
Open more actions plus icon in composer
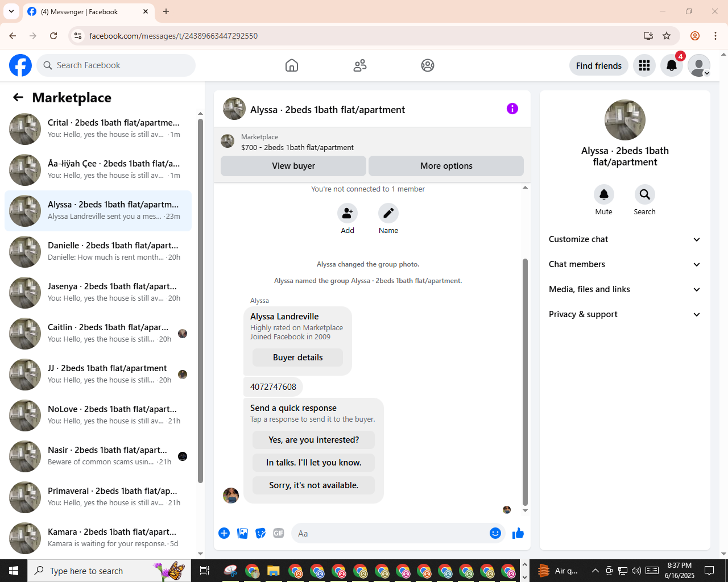pos(224,533)
